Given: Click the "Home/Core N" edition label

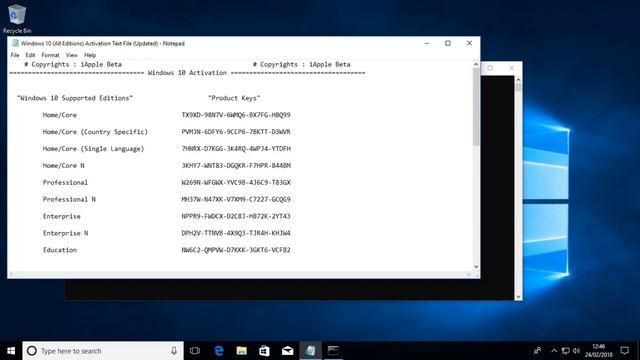Looking at the screenshot, I should 63,166.
